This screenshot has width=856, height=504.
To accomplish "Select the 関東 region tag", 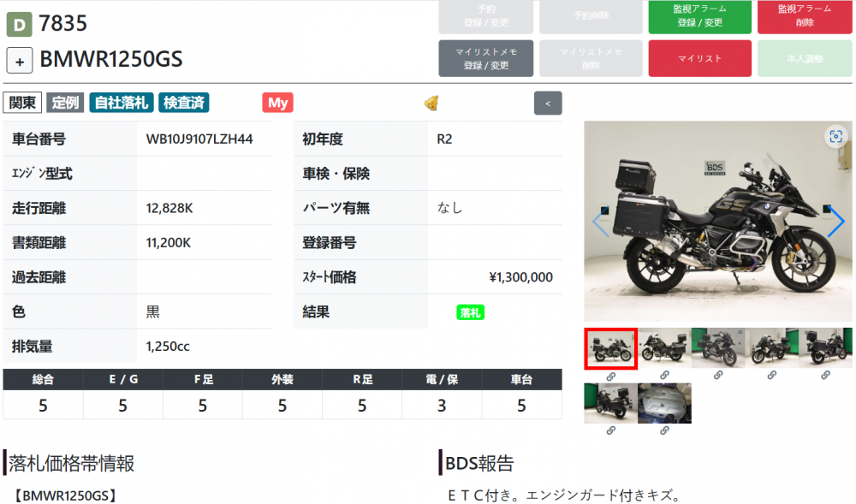I will [x=23, y=103].
